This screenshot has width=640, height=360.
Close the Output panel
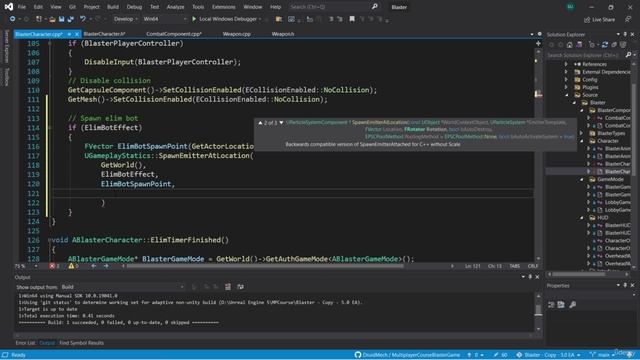point(537,277)
